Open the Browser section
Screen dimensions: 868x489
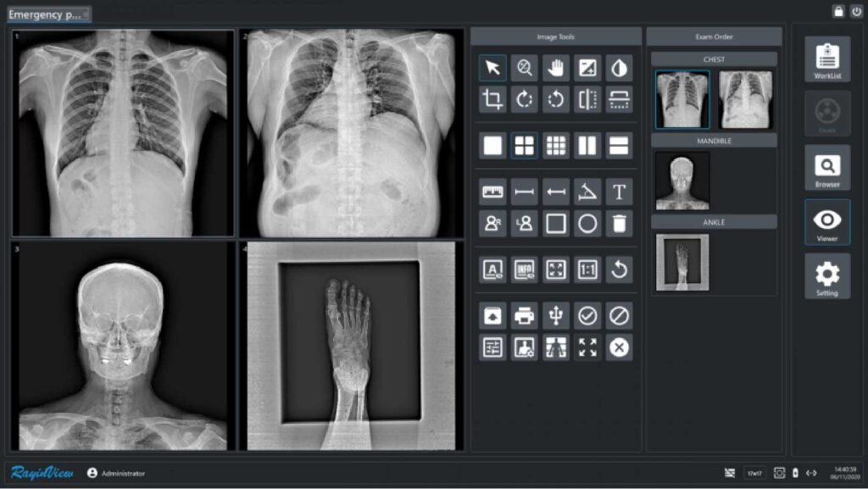click(x=827, y=168)
